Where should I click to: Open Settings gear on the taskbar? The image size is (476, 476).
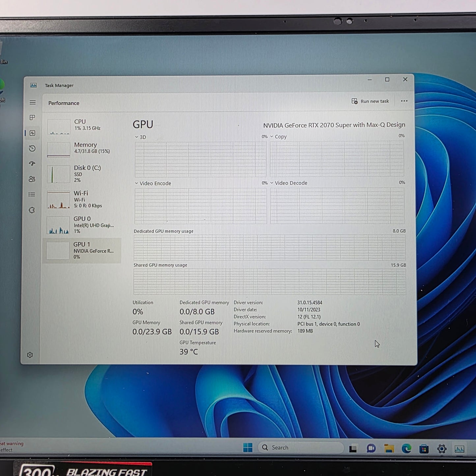pos(442,449)
